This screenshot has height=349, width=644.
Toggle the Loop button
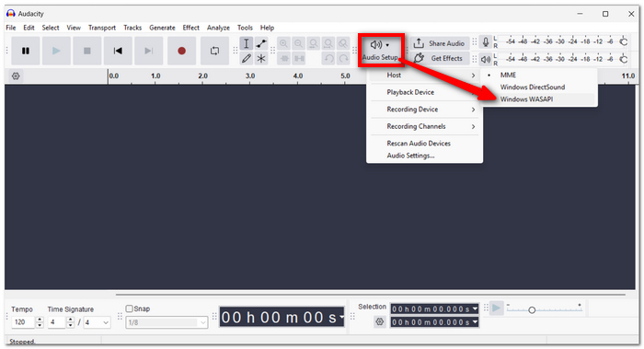click(x=214, y=51)
